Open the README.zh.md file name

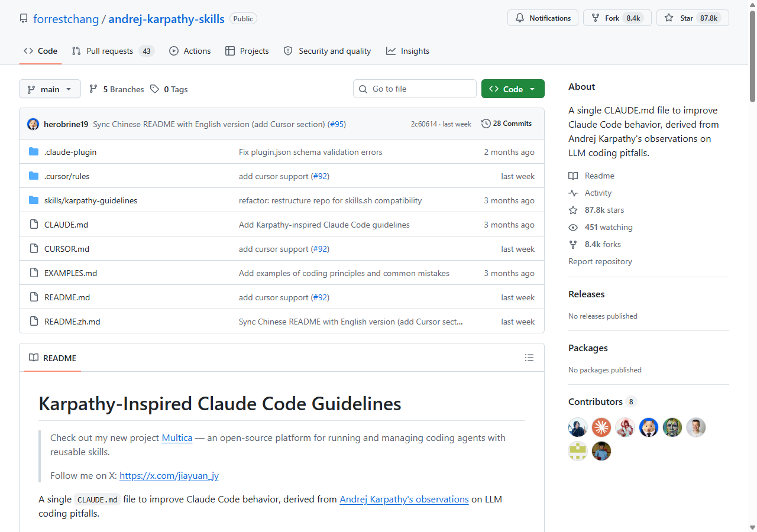tap(72, 322)
